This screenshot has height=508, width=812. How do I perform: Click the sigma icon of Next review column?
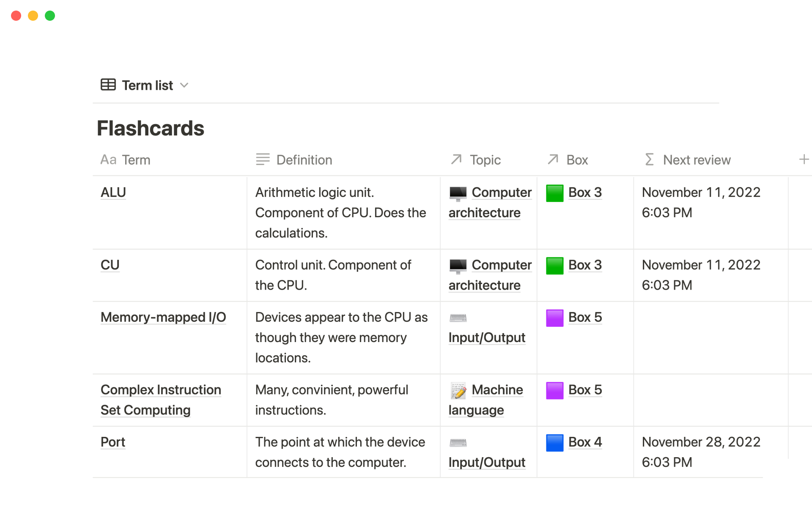[649, 160]
